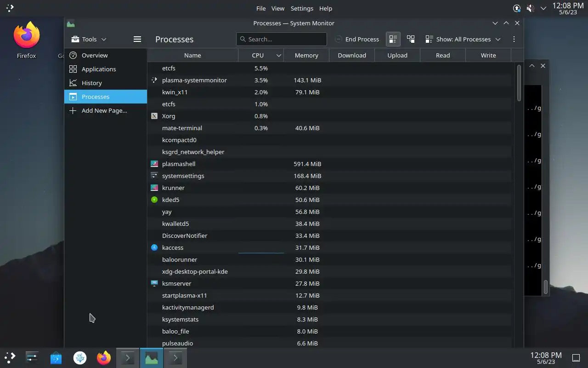This screenshot has height=368, width=588.
Task: Click the Xorg process icon
Action: click(x=154, y=116)
